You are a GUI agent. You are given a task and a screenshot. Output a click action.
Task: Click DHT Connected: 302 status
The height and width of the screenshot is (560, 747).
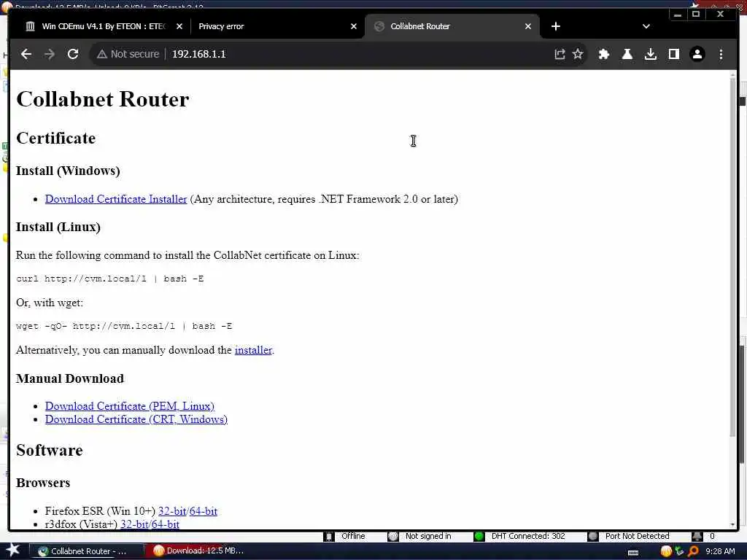coord(528,536)
